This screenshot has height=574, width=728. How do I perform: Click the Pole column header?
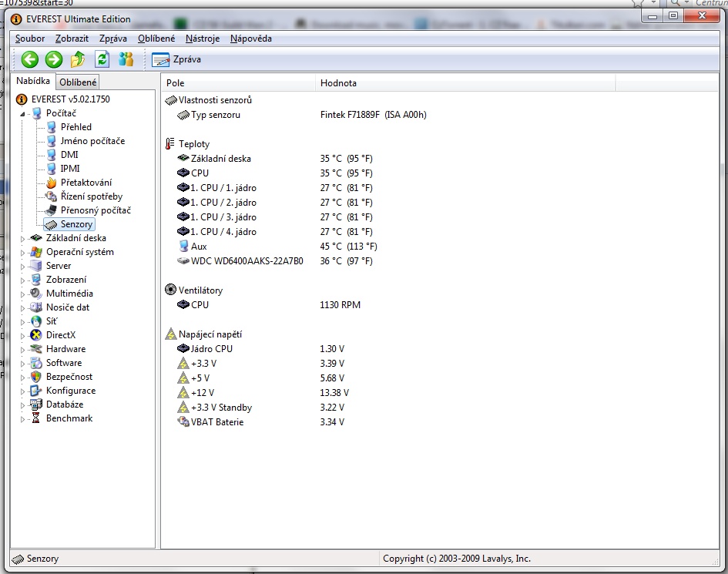click(176, 82)
